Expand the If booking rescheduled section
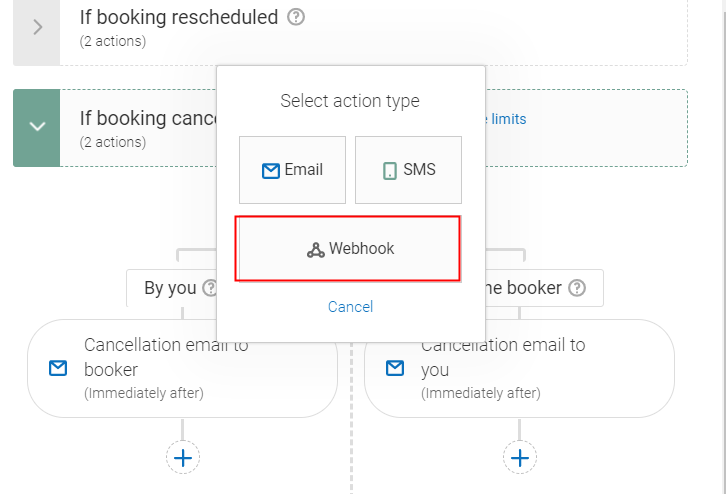Viewport: 726px width, 494px height. pyautogui.click(x=37, y=27)
